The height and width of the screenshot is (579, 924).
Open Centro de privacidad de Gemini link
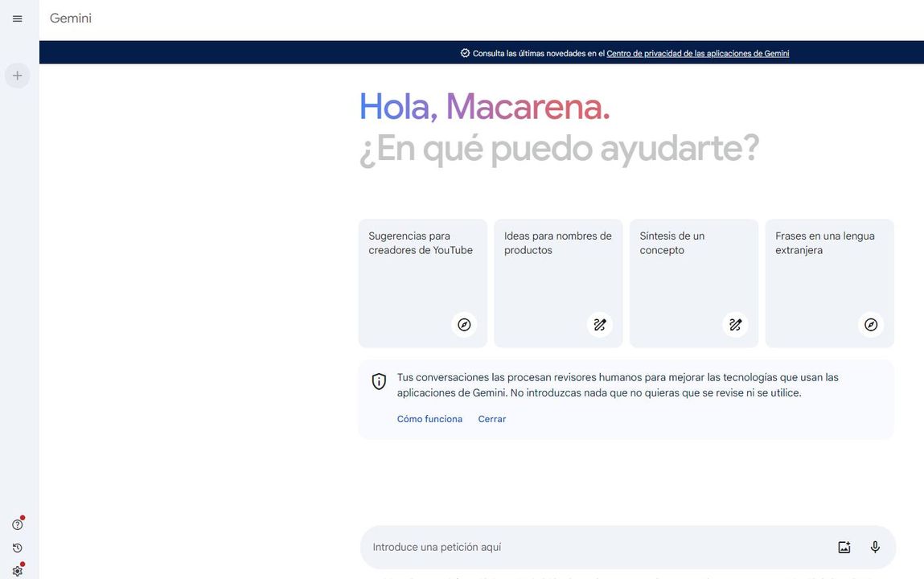pos(698,54)
